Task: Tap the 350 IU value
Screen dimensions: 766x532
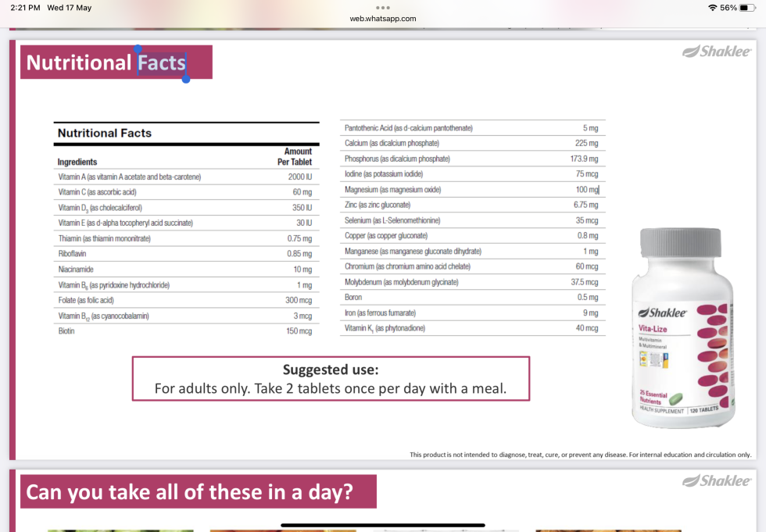Action: pyautogui.click(x=302, y=208)
